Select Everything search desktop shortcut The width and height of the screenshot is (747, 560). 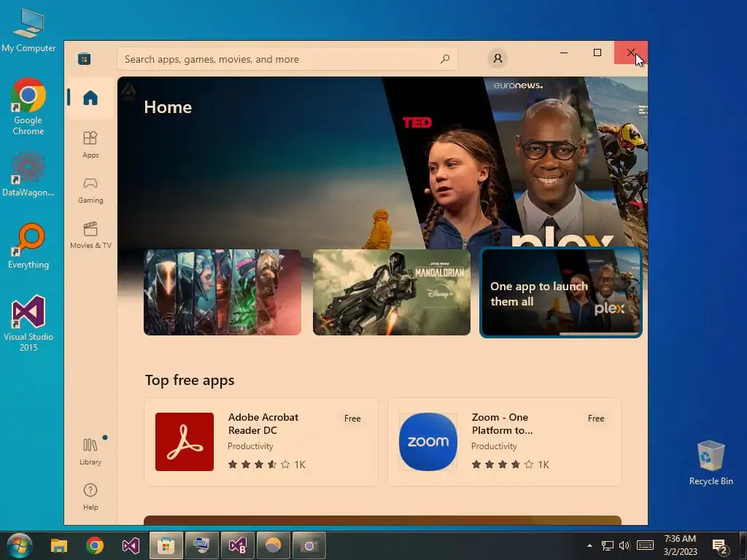pos(28,246)
